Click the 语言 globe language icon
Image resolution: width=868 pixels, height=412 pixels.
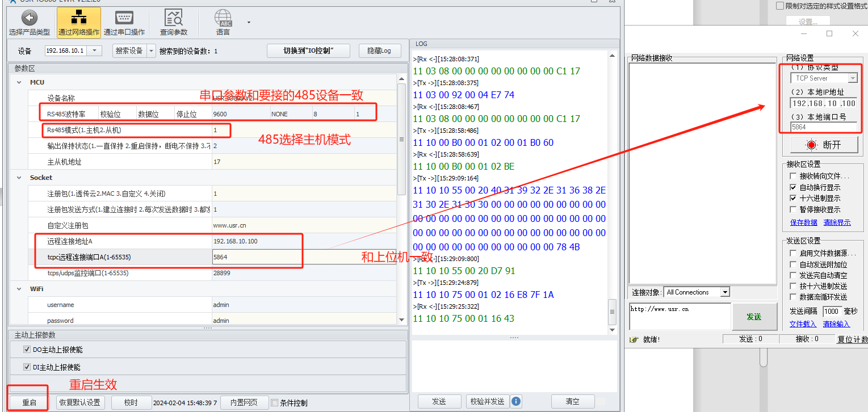point(223,18)
